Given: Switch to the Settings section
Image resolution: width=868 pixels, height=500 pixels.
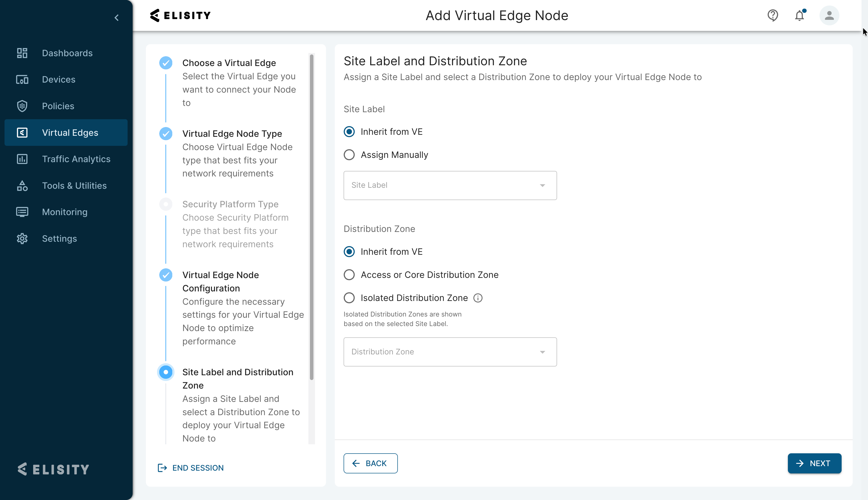Looking at the screenshot, I should click(x=59, y=238).
